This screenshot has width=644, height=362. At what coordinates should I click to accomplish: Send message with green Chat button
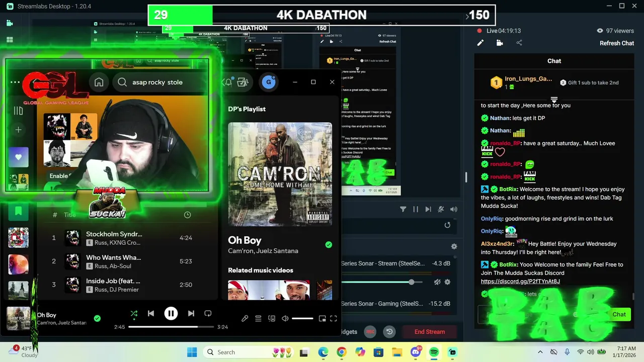point(619,314)
